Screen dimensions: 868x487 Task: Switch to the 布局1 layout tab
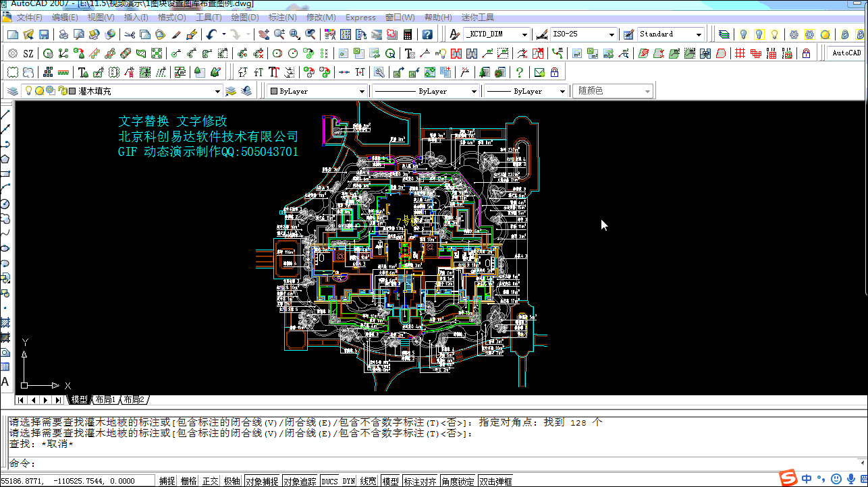pos(105,400)
